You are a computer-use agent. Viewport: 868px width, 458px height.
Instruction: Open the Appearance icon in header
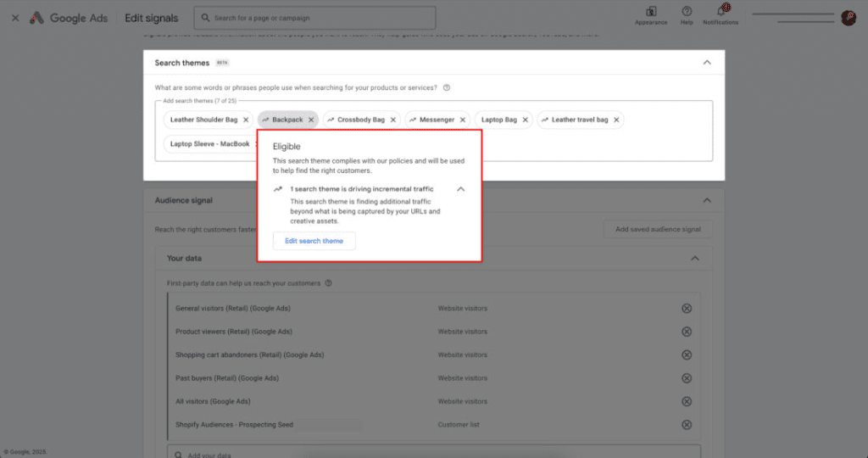[651, 12]
